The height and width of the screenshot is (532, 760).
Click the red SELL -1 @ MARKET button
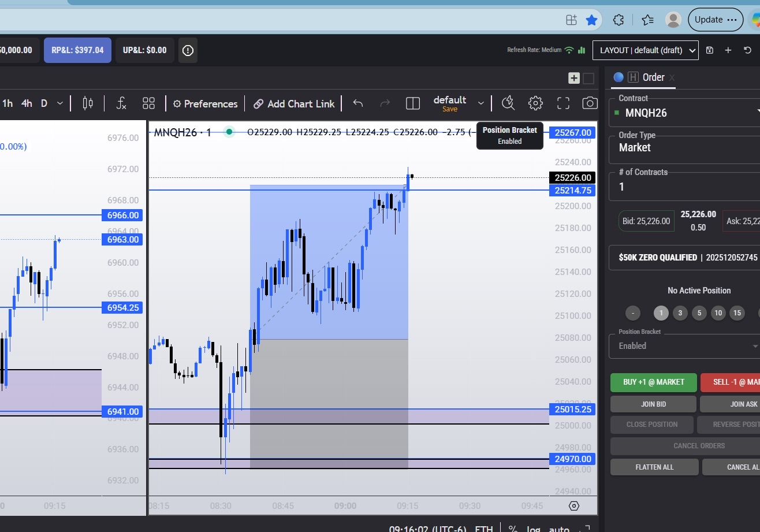coord(730,382)
